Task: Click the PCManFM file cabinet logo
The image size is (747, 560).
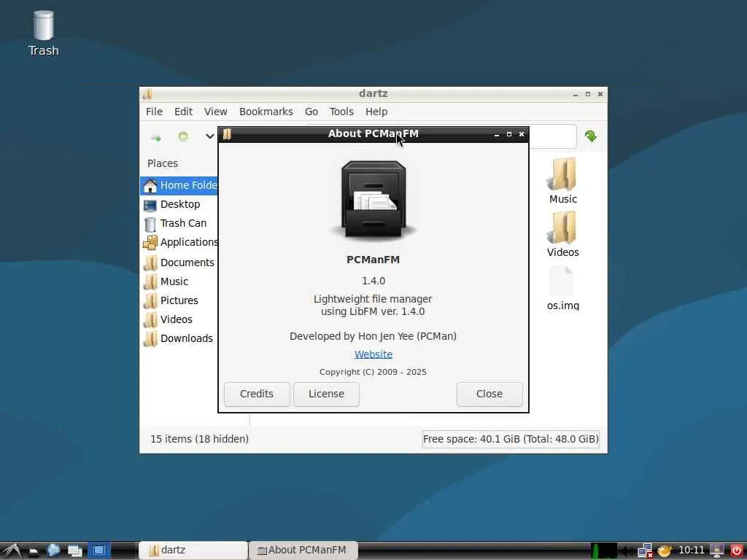Action: [373, 200]
